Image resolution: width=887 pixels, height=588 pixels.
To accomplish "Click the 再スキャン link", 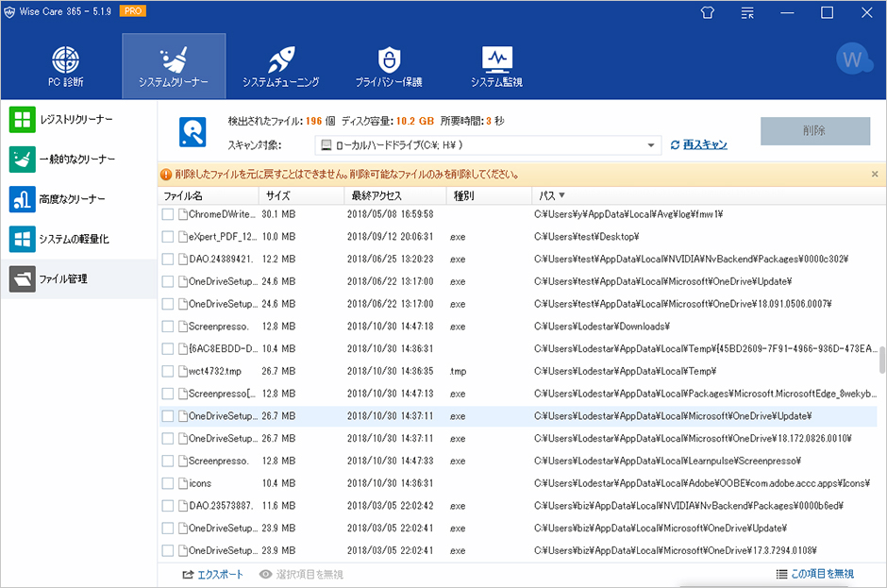I will [705, 145].
